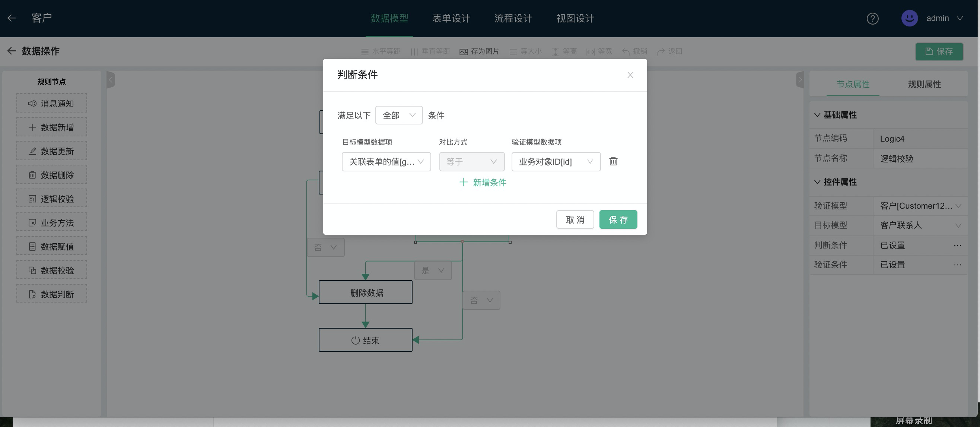This screenshot has height=427, width=980.
Task: Open the 目标模型 客户联系人 dropdown
Action: (x=920, y=225)
